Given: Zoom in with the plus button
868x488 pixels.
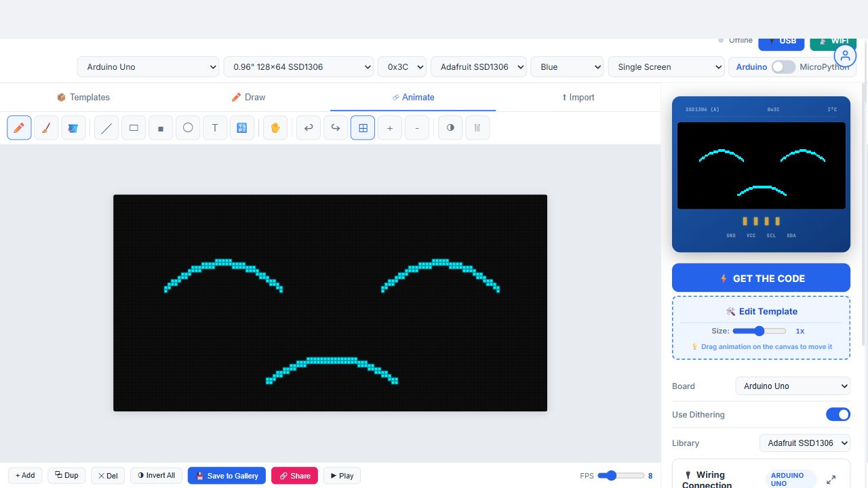Looking at the screenshot, I should pos(390,127).
